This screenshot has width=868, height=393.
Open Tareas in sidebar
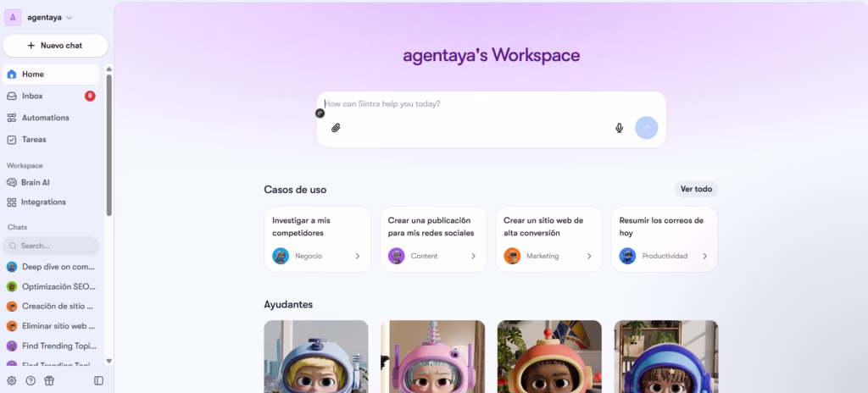[x=51, y=140]
